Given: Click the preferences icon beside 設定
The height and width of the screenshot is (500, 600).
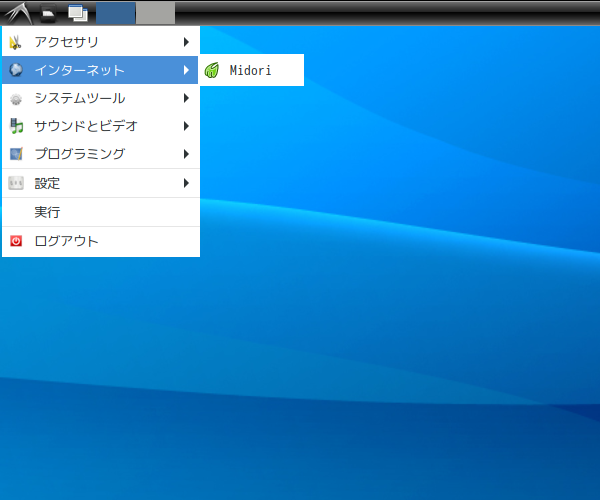Looking at the screenshot, I should 16,183.
